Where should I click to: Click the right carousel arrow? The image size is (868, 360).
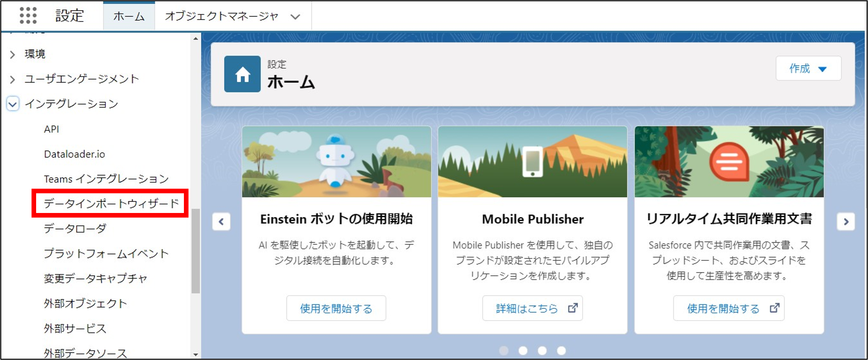click(846, 222)
